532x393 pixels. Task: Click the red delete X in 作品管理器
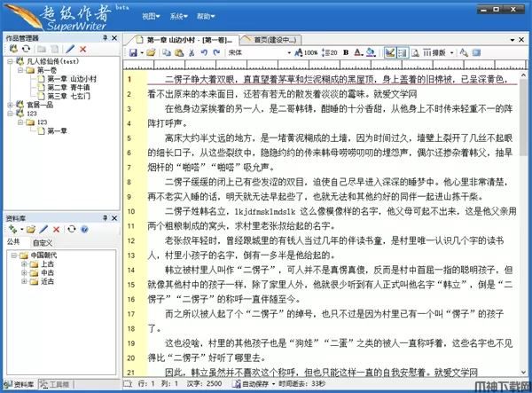pos(82,49)
